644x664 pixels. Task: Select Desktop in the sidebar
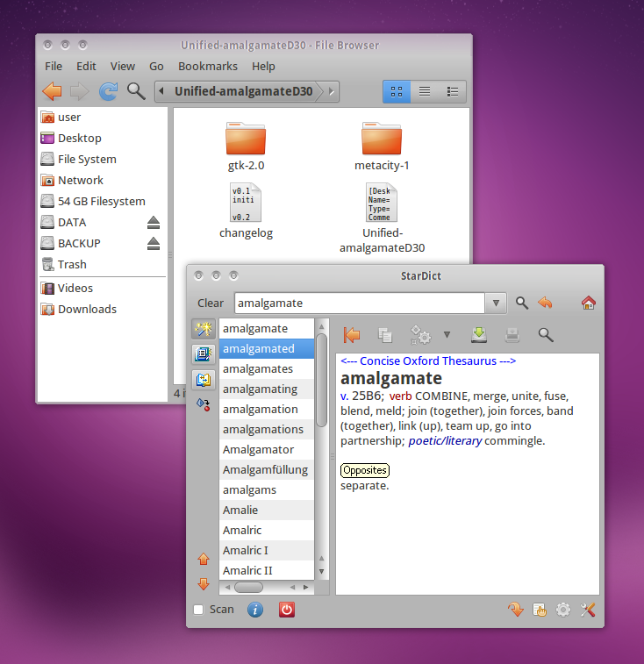pos(103,138)
